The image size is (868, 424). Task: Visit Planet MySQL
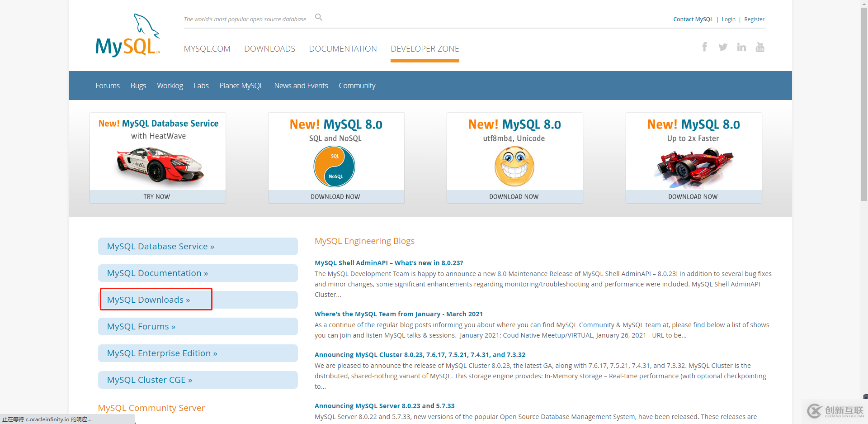(x=241, y=86)
